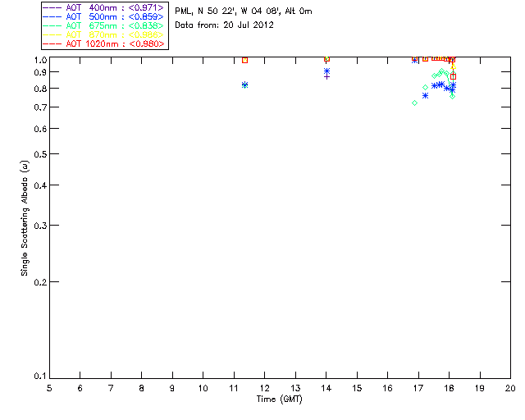Click the PML station location text
The height and width of the screenshot is (420, 525).
click(x=244, y=11)
